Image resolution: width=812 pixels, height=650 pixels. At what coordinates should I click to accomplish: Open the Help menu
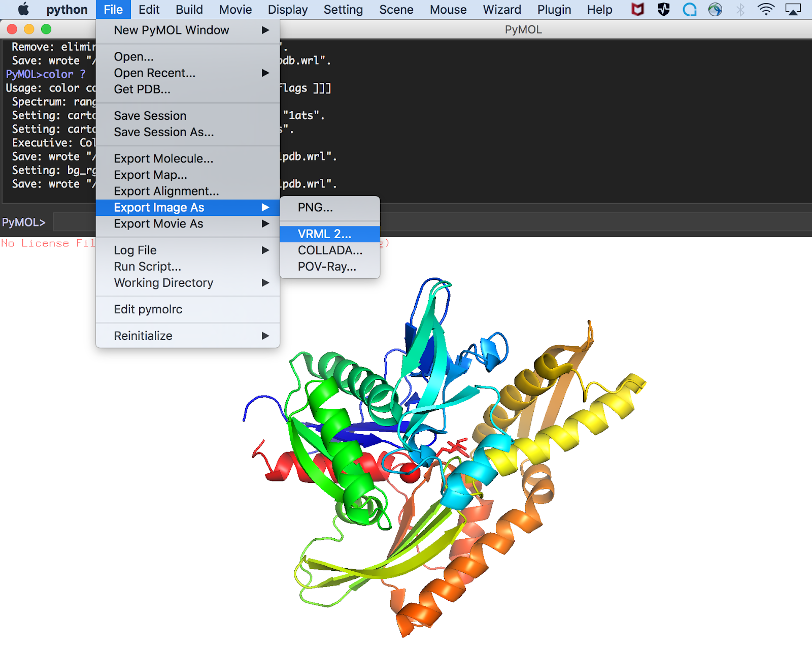click(600, 10)
